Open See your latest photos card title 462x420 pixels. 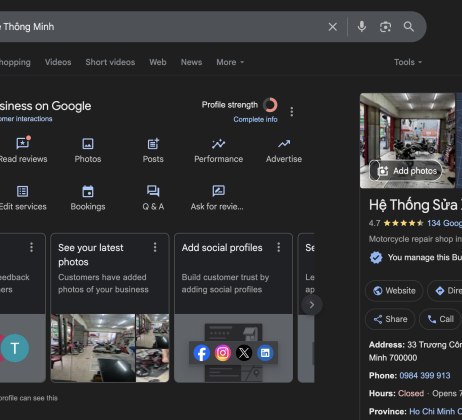(91, 255)
